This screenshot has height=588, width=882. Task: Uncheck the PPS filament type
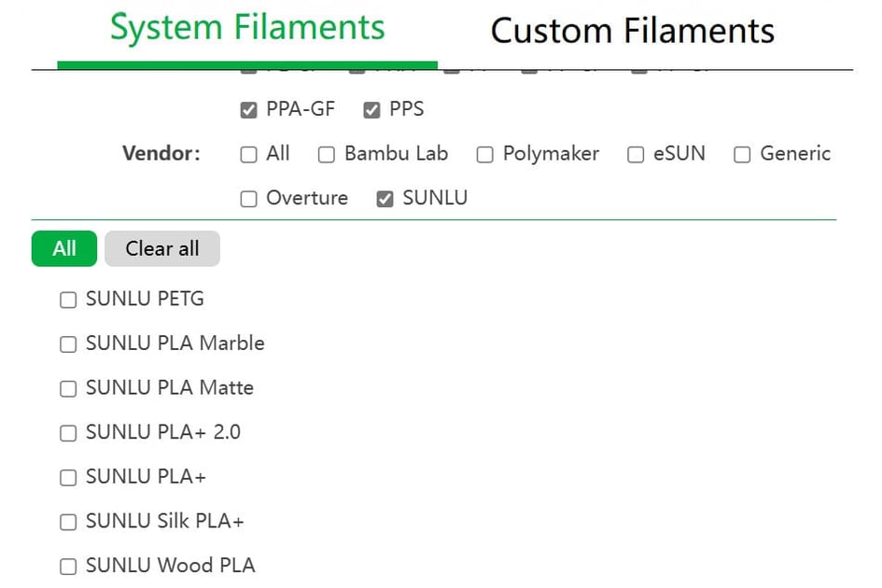(371, 110)
